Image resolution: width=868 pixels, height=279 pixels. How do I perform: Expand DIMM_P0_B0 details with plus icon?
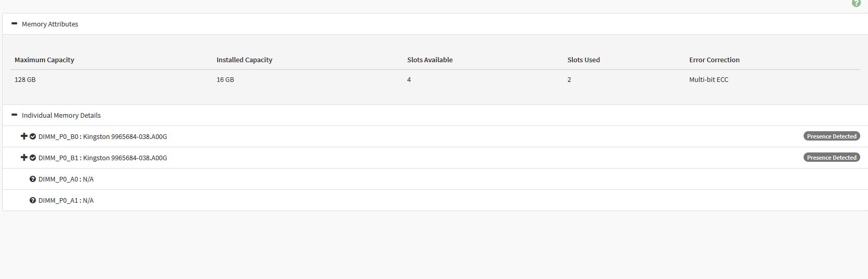pos(24,136)
